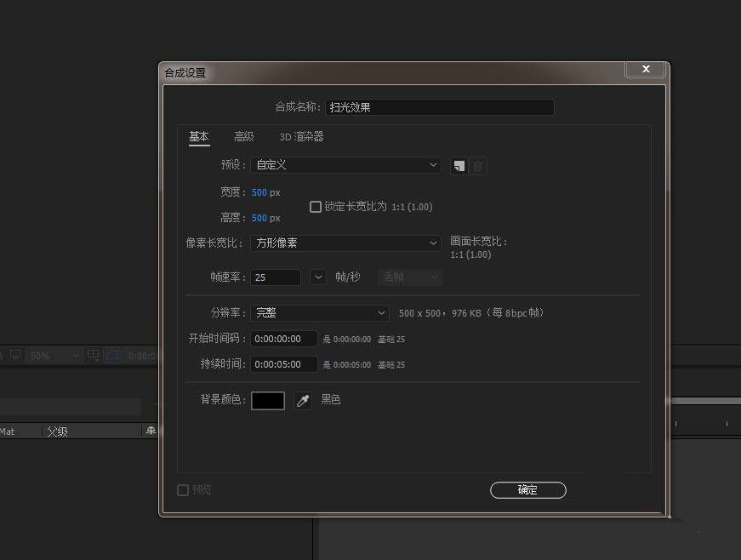Screen dimensions: 741x560
Task: Open the frame rate dropdown next to 25
Action: pyautogui.click(x=318, y=277)
